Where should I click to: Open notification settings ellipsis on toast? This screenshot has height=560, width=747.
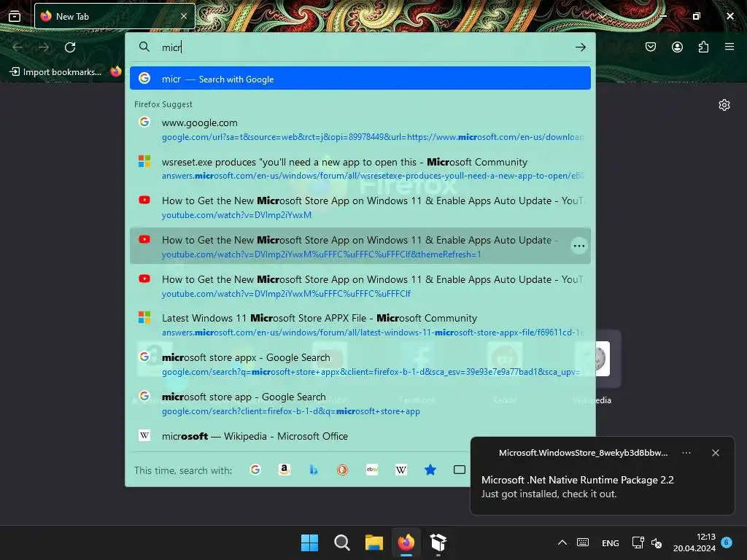[x=686, y=453]
